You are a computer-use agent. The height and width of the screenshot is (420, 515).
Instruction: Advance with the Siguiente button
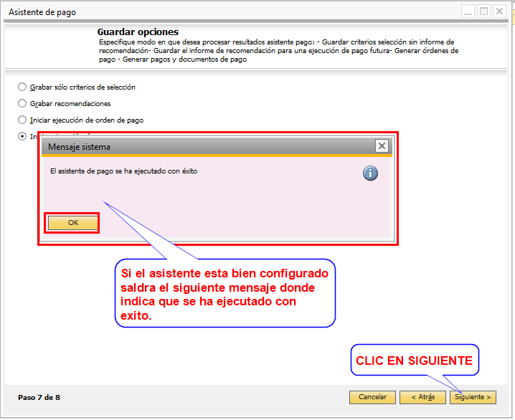click(473, 397)
